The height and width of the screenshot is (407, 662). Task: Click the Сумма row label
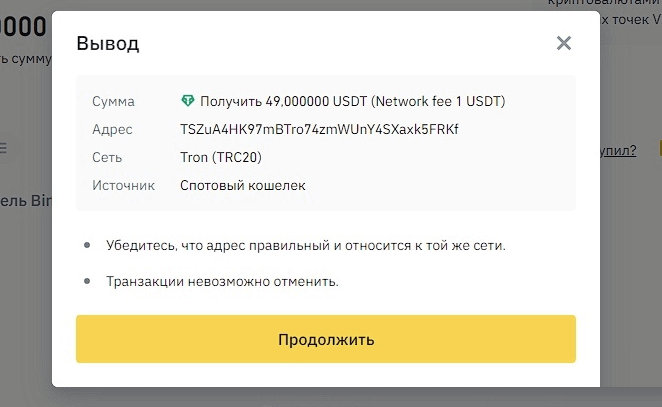pyautogui.click(x=113, y=102)
